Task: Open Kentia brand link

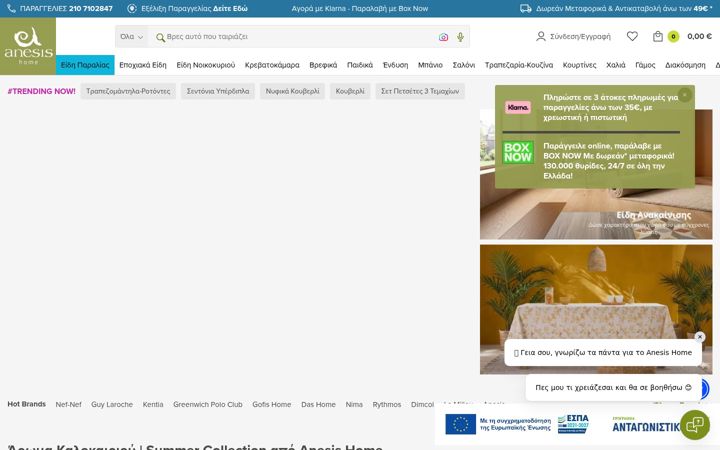Action: point(153,405)
